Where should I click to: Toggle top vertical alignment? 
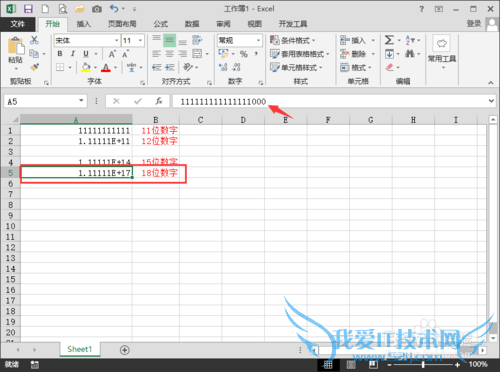[156, 39]
